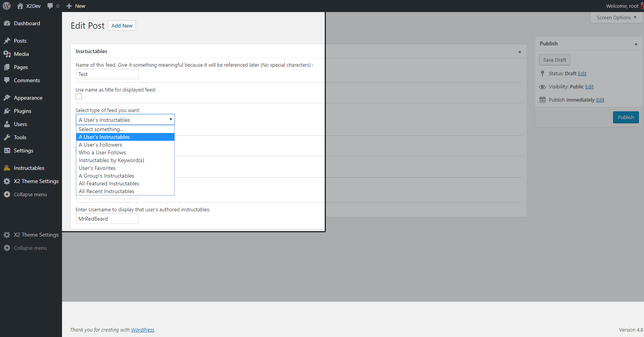The height and width of the screenshot is (337, 644).
Task: Choose 'Who a User Follows' option
Action: [x=125, y=152]
